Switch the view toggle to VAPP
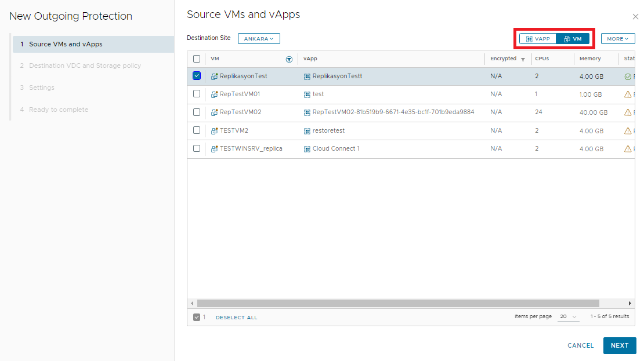Screen dimensions: 644x361 pyautogui.click(x=538, y=39)
